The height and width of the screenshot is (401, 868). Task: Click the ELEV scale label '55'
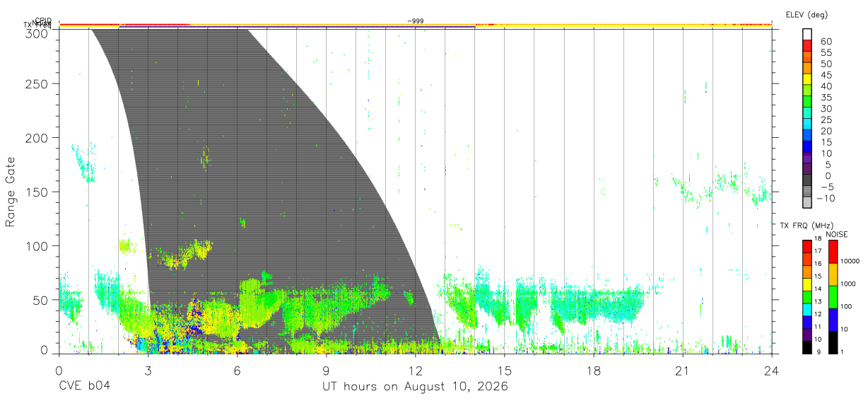pos(826,53)
